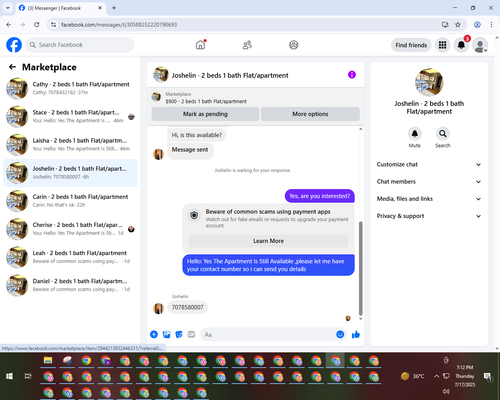Screen dimensions: 500x400
Task: Open Laisha conversation
Action: pyautogui.click(x=70, y=145)
